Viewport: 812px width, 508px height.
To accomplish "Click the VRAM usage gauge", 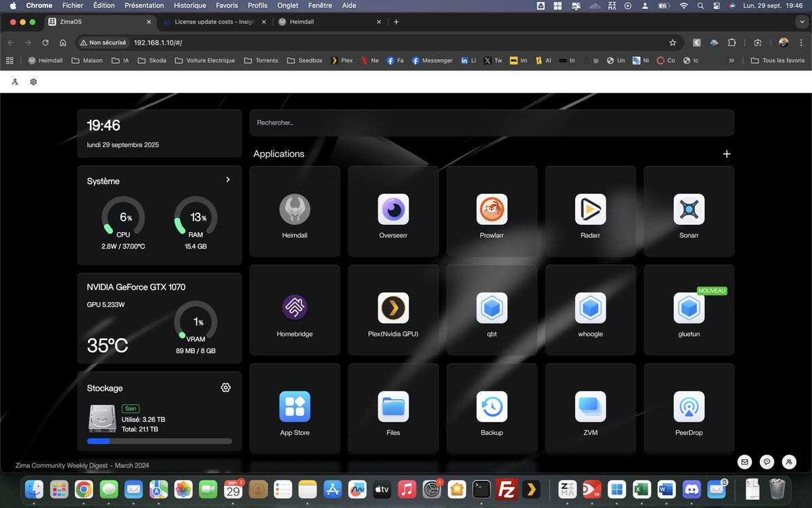I will [x=196, y=322].
